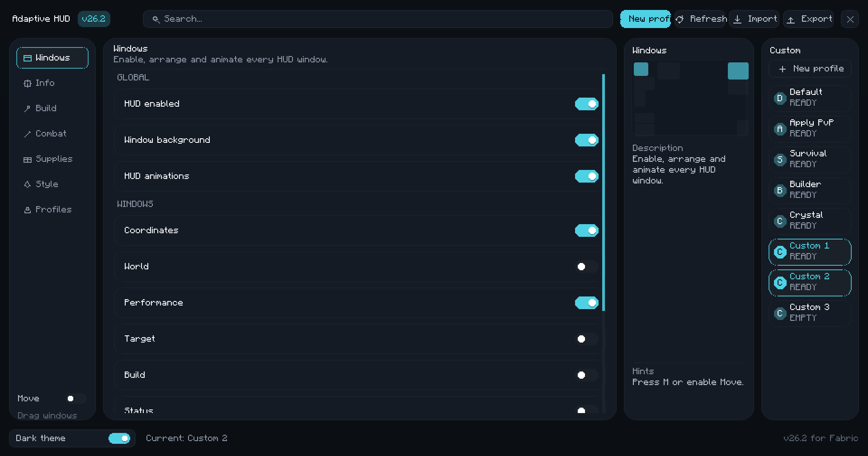Image resolution: width=868 pixels, height=456 pixels.
Task: Turn off the Coordinates window switch
Action: [x=587, y=230]
